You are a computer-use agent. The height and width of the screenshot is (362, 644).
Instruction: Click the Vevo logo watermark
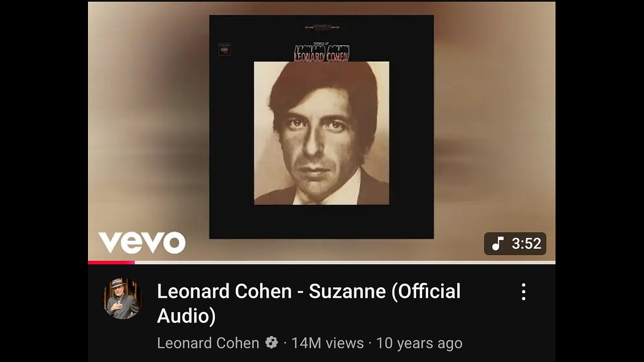[142, 243]
